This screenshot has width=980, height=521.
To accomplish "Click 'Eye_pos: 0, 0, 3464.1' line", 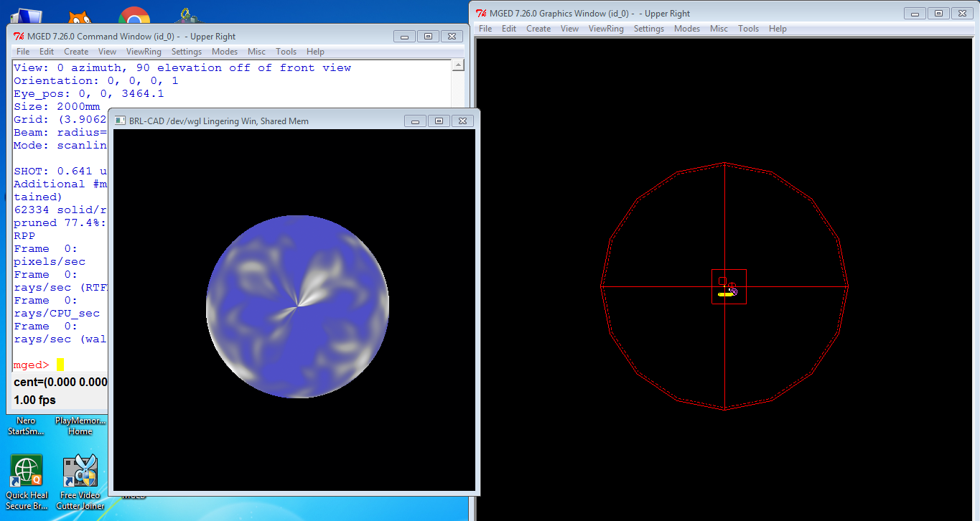I will click(89, 93).
